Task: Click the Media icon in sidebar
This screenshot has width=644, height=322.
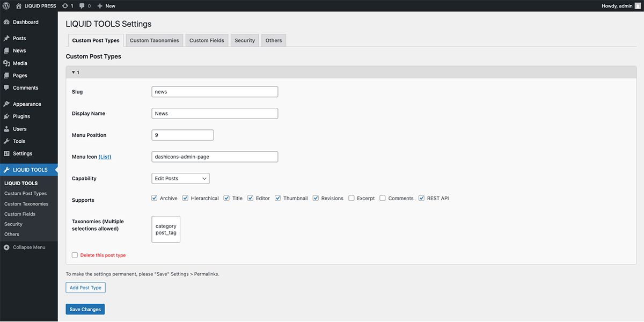Action: 6,63
